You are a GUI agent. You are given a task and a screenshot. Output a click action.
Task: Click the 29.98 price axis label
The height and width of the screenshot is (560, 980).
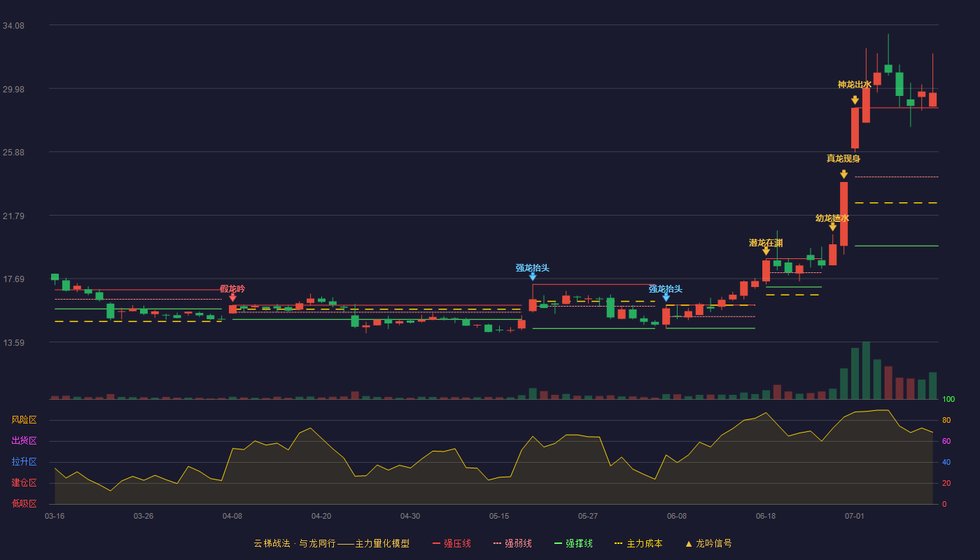[x=13, y=89]
